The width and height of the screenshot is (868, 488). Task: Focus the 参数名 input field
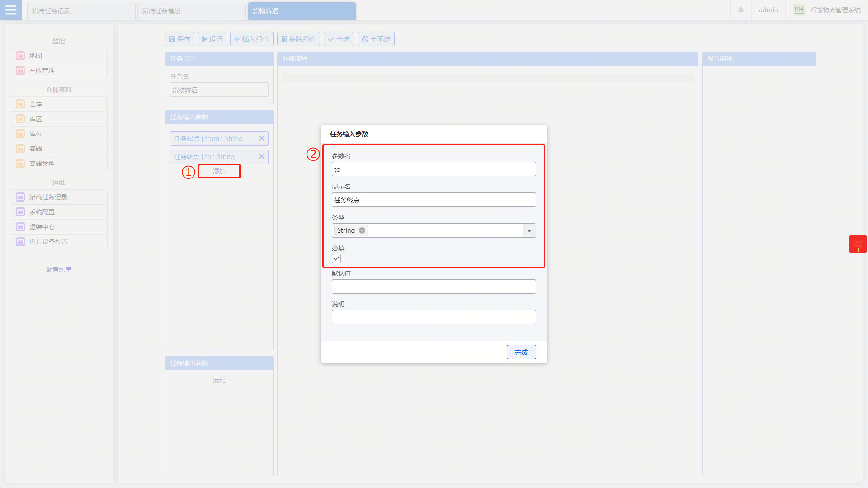434,169
